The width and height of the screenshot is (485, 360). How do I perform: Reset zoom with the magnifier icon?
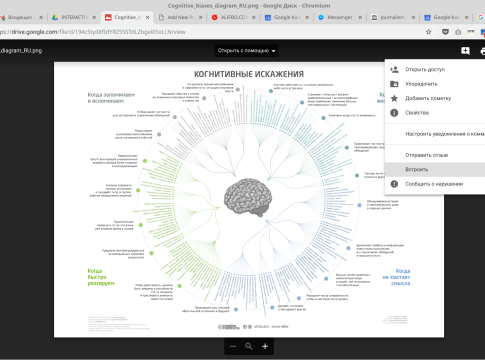pos(249,346)
